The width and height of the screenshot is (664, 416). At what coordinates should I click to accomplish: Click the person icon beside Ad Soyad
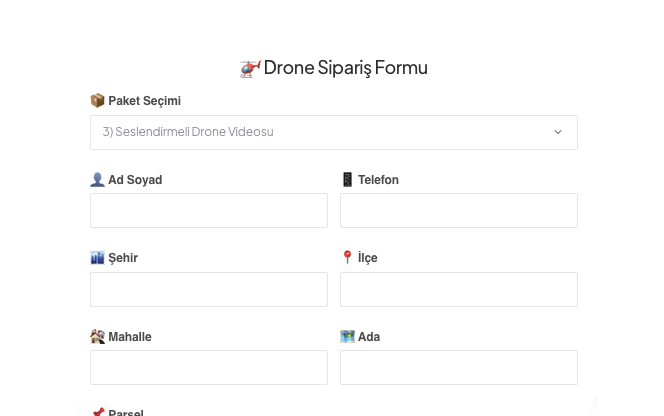[97, 180]
